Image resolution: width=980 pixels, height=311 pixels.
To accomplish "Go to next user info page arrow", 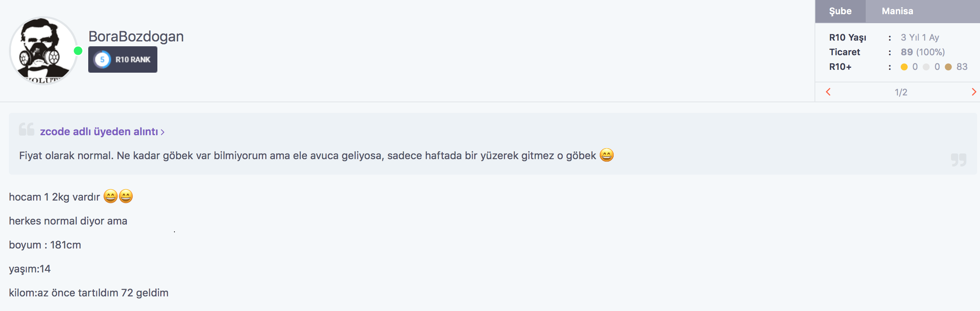I will (974, 92).
